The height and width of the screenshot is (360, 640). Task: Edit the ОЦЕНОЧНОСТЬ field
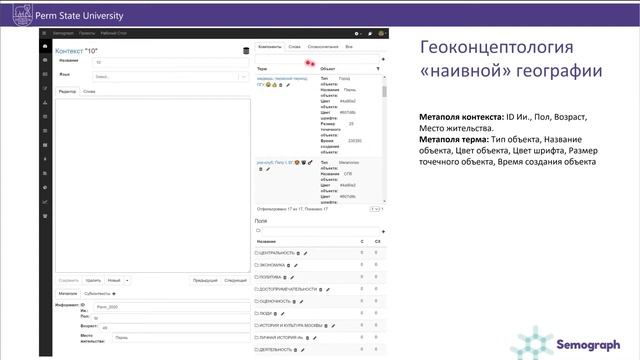[301, 302]
